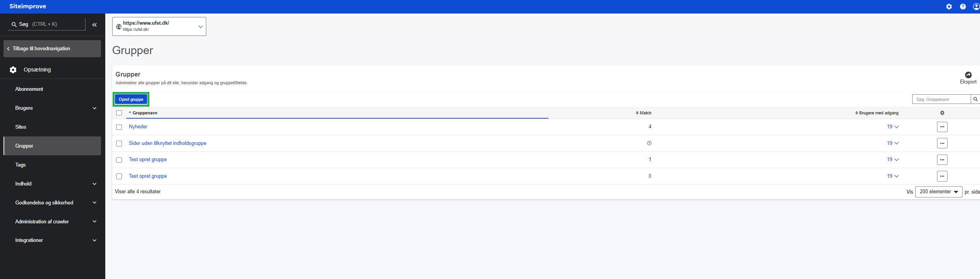This screenshot has height=279, width=980.
Task: Click the Eksport icon
Action: [x=968, y=75]
